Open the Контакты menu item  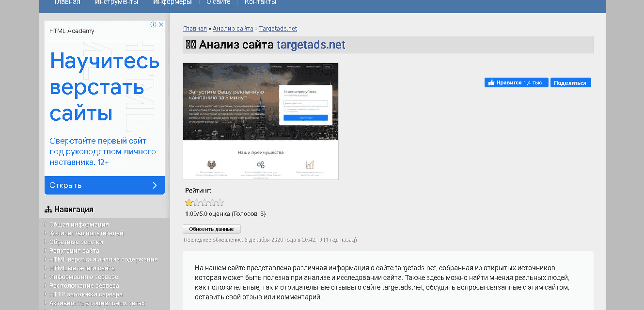(x=260, y=2)
